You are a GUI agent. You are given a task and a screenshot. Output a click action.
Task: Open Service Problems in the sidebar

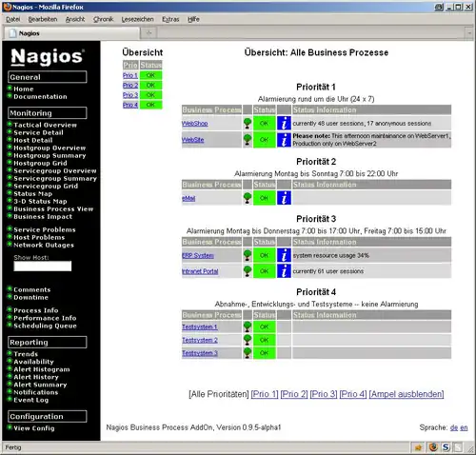(x=45, y=229)
